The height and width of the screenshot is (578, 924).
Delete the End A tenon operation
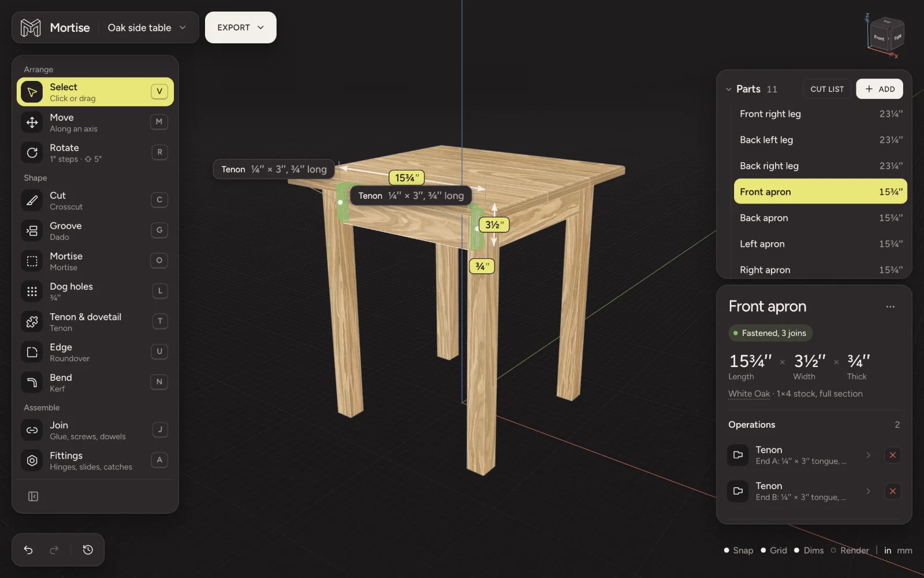pos(892,455)
